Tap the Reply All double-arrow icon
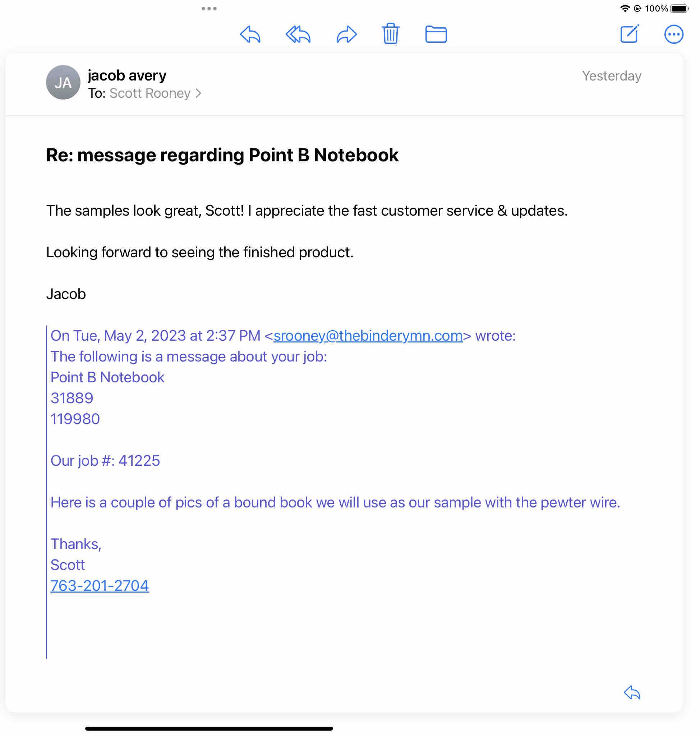700x736 pixels. (x=298, y=35)
